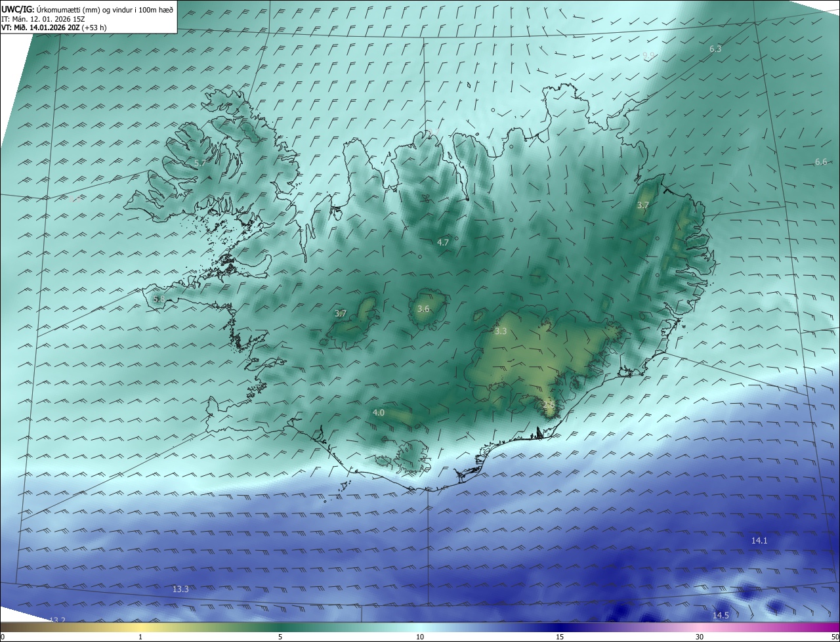
Task: Click the 13.3 value over the sea
Action: pyautogui.click(x=180, y=589)
